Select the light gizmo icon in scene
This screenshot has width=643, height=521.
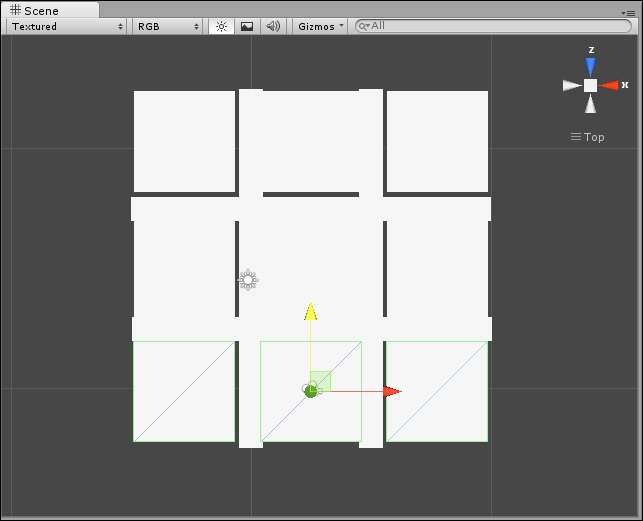click(248, 280)
